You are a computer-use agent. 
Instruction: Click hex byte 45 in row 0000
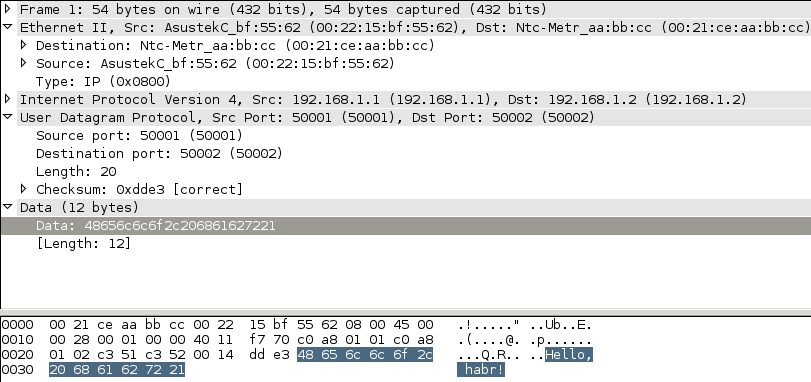pos(401,325)
